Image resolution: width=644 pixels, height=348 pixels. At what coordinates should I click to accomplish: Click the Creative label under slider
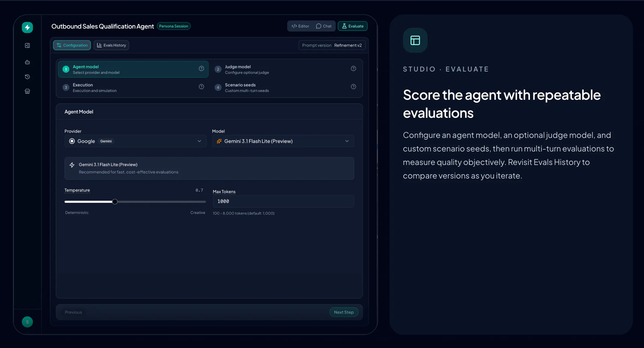[x=198, y=212]
